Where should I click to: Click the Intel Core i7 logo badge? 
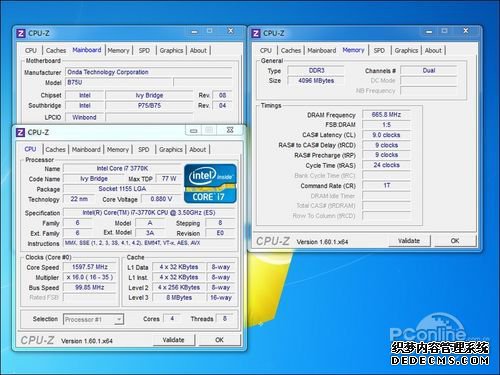click(210, 184)
